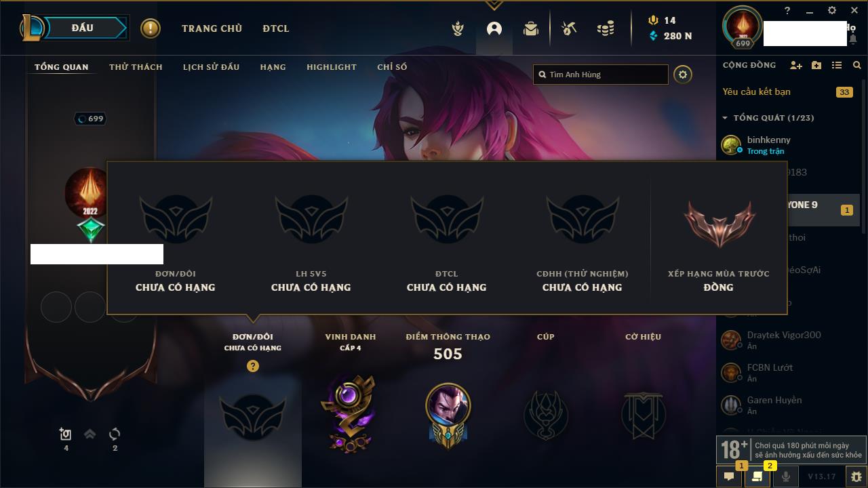The height and width of the screenshot is (488, 868).
Task: Toggle friend list view options
Action: (x=837, y=65)
